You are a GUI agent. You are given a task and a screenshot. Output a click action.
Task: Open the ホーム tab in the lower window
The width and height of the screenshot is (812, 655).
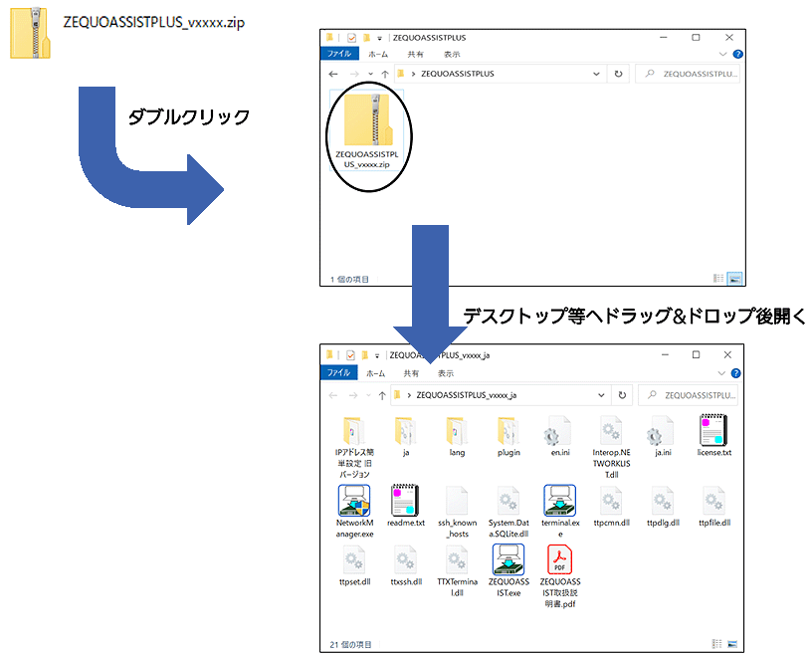375,373
